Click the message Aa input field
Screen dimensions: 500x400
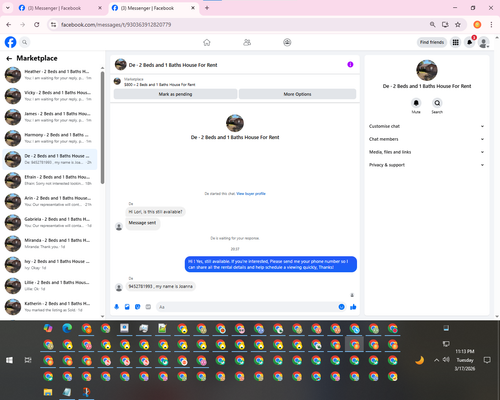pos(247,307)
